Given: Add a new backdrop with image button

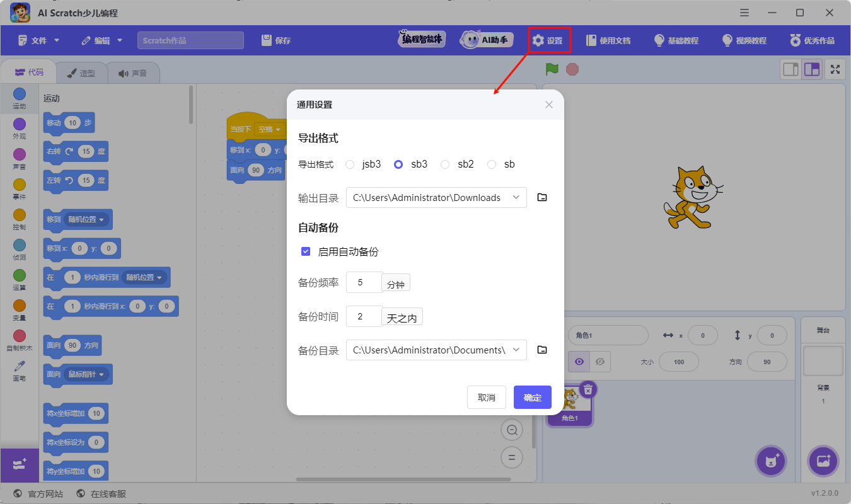Looking at the screenshot, I should [823, 461].
